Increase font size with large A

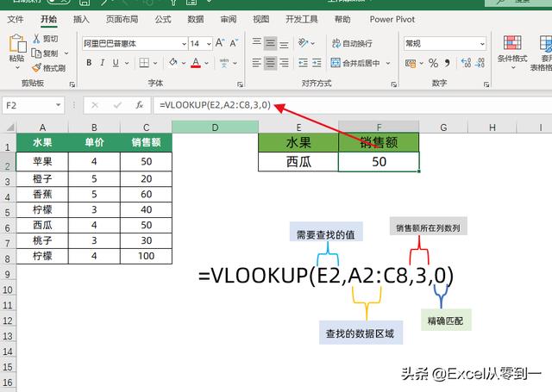click(220, 43)
